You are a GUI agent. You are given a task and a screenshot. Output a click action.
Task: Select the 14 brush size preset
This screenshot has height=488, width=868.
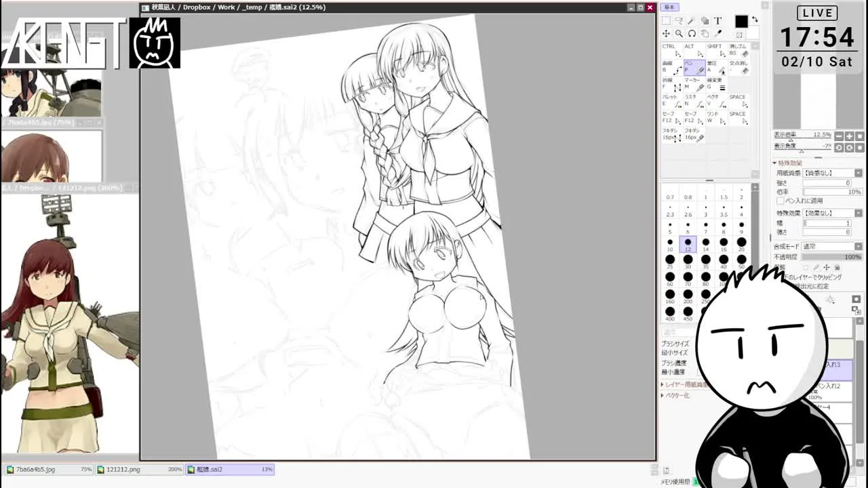pyautogui.click(x=706, y=242)
